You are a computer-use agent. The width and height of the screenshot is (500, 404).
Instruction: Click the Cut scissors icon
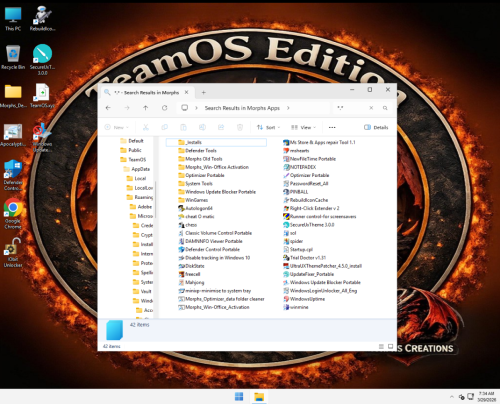click(x=146, y=127)
